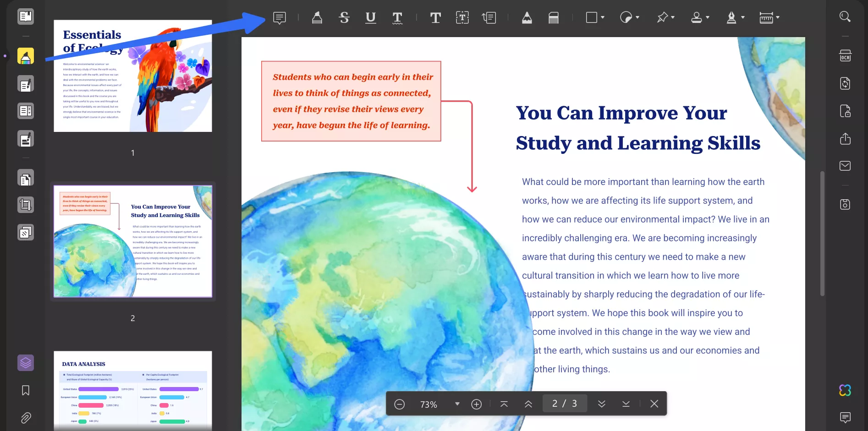
Task: Open page 3 Data Analysis thumbnail
Action: point(133,391)
